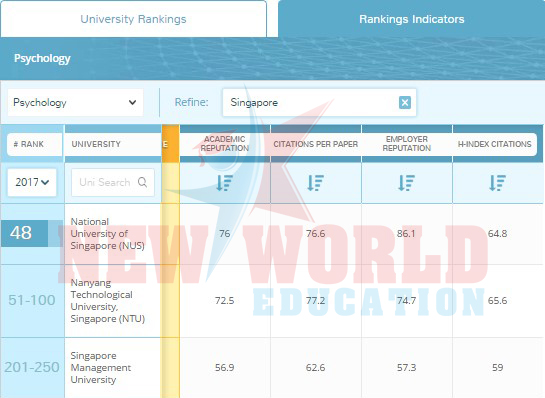Viewport: 545px width, 398px height.
Task: Open the Rankings Indicators tab
Action: click(x=412, y=19)
